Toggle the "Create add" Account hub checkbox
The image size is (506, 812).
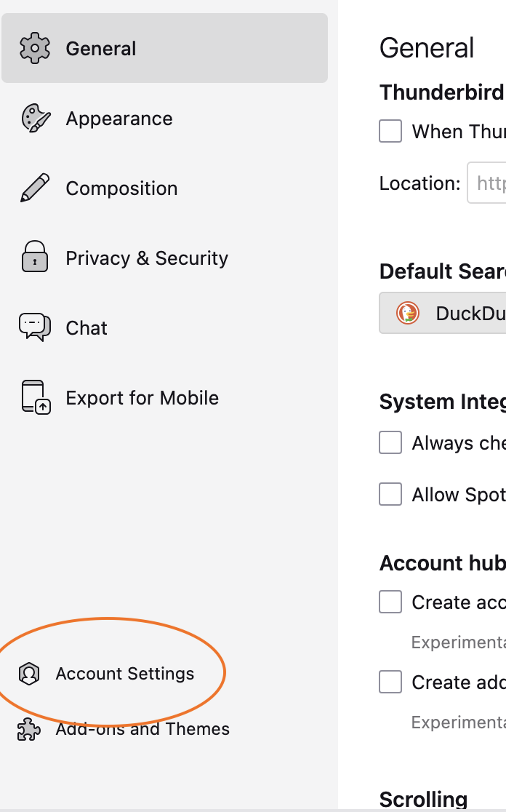390,682
